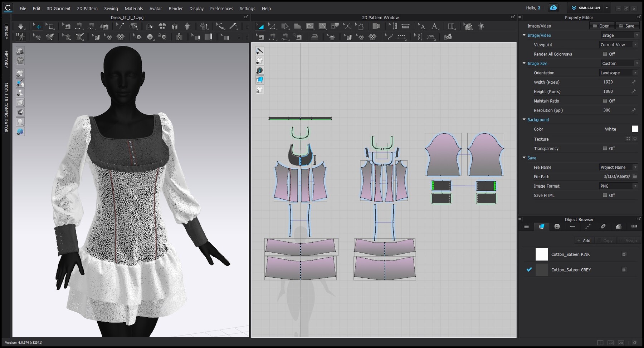
Task: Select the Steam iron tool
Action: tap(314, 37)
